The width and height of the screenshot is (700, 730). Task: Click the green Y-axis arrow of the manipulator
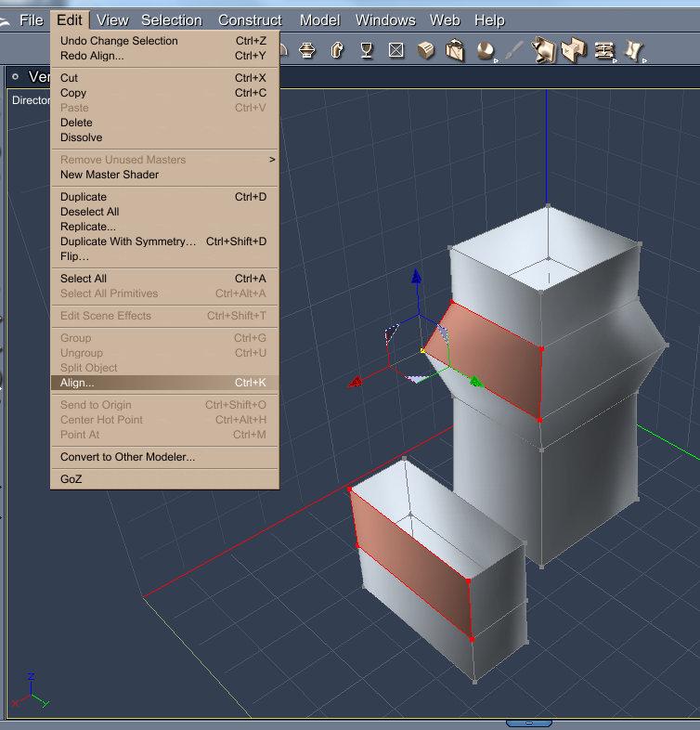[x=475, y=383]
